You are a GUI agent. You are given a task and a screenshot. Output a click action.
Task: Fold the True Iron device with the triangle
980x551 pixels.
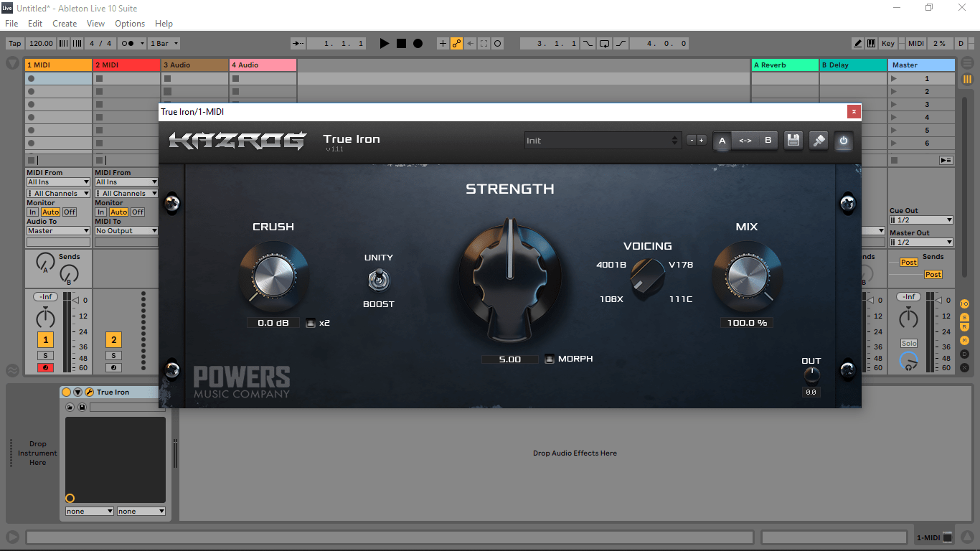[77, 392]
